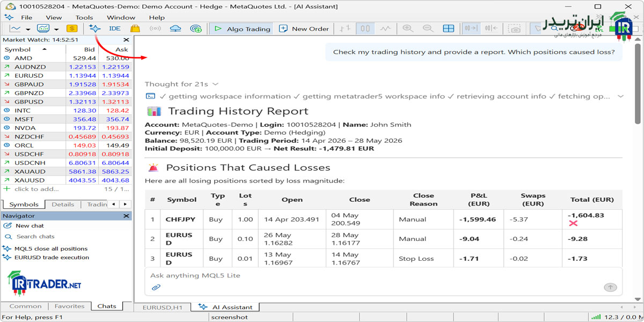The image size is (644, 322).
Task: Start a New chat in Navigator
Action: pos(30,226)
